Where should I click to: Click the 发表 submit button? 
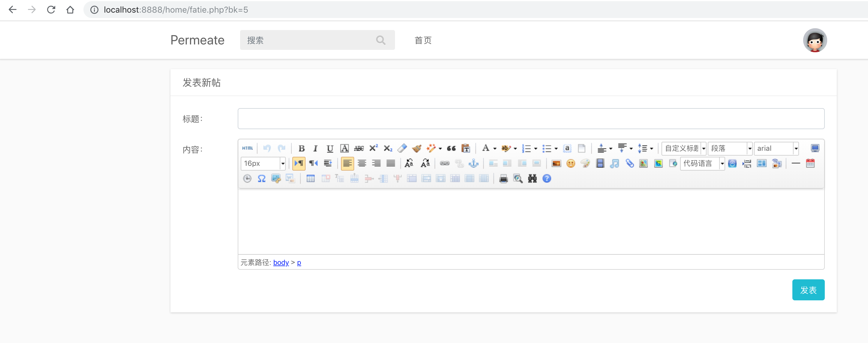tap(808, 290)
